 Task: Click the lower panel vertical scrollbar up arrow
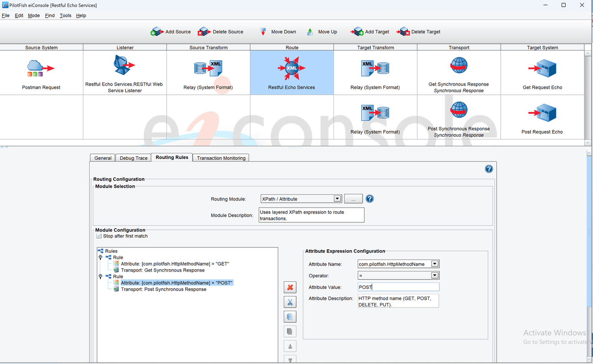[x=588, y=154]
